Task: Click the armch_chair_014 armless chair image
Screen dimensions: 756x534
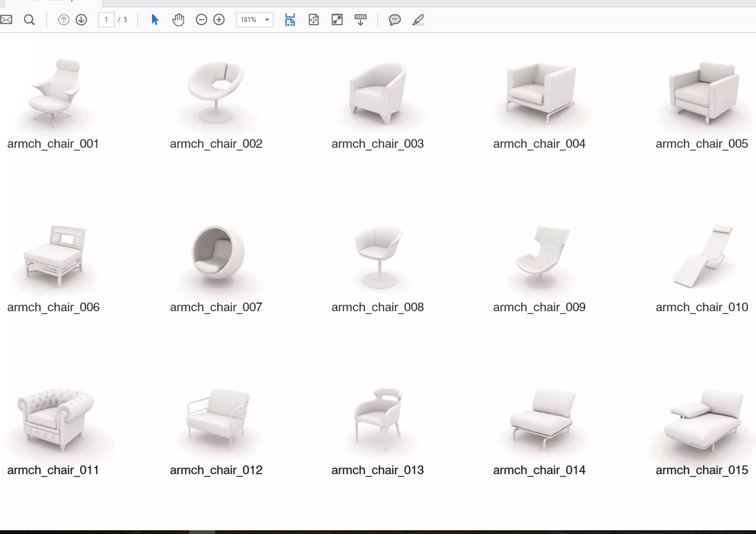Action: tap(543, 419)
